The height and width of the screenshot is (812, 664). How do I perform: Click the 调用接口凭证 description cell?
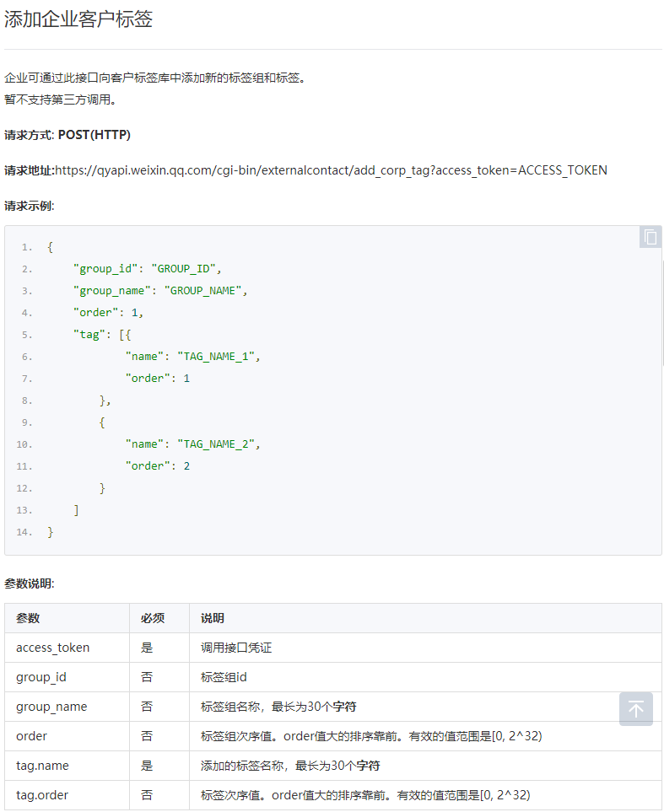(236, 648)
